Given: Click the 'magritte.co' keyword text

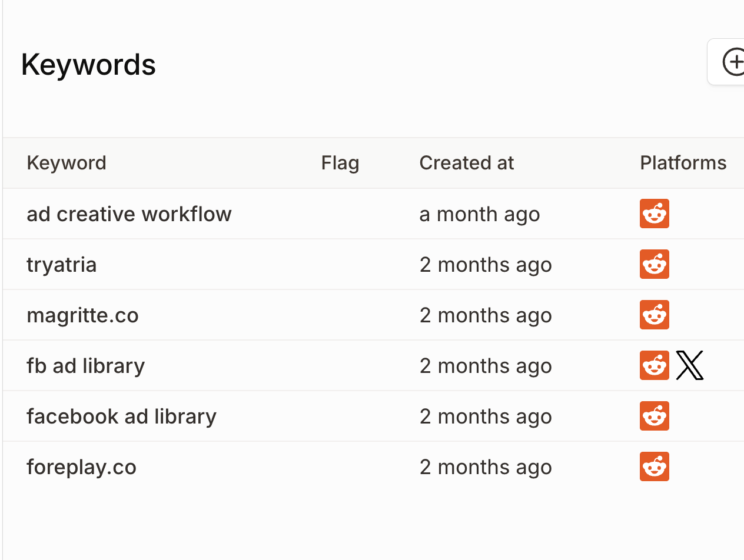Looking at the screenshot, I should 82,315.
